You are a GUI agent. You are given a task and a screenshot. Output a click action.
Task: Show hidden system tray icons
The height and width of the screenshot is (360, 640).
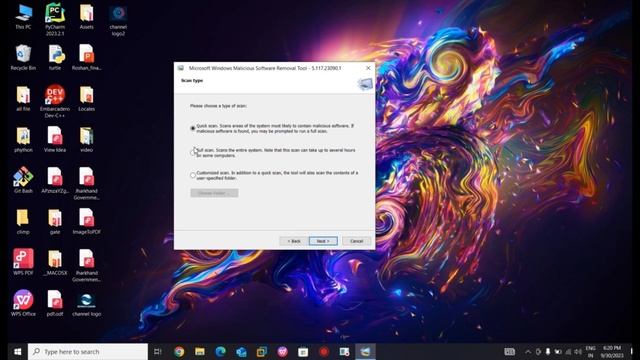point(528,351)
